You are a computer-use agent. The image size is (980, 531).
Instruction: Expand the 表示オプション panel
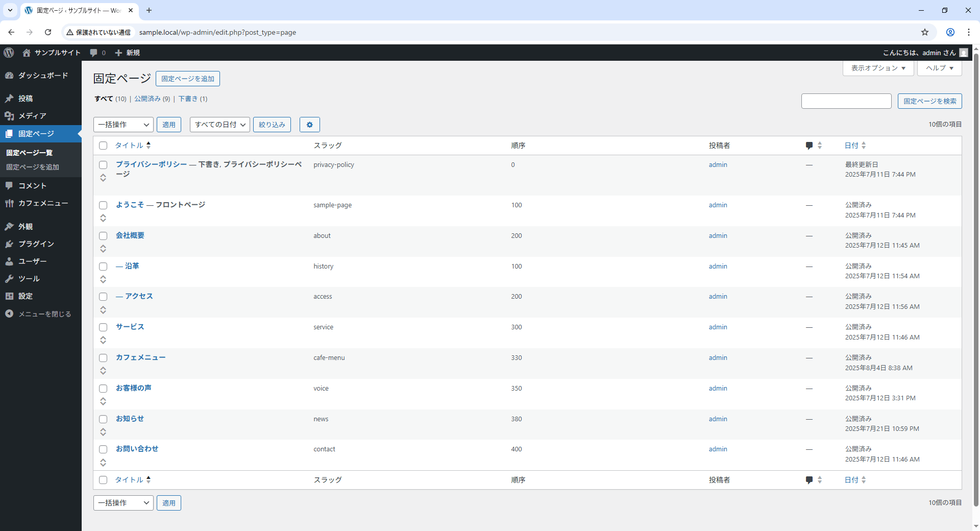point(878,68)
